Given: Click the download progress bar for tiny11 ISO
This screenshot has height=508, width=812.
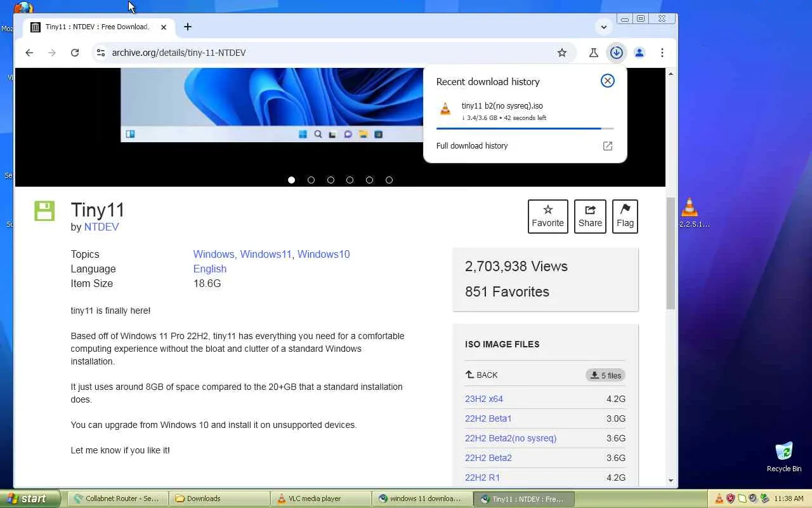Looking at the screenshot, I should [x=525, y=128].
